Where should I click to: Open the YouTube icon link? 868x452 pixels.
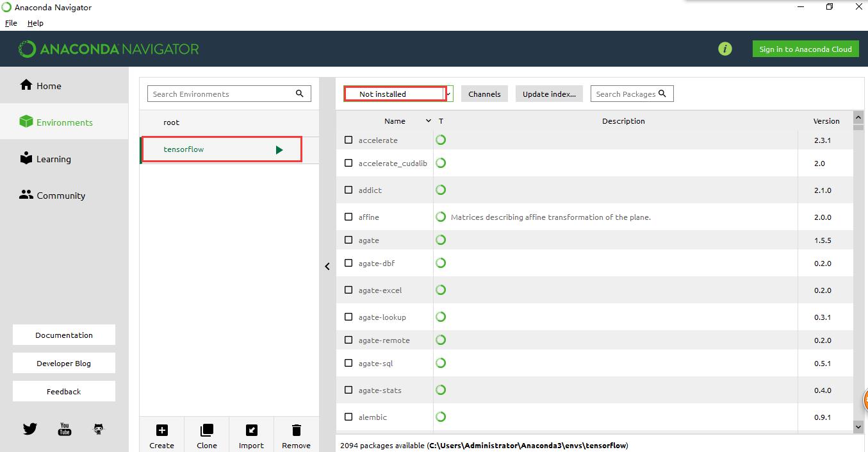(x=65, y=429)
